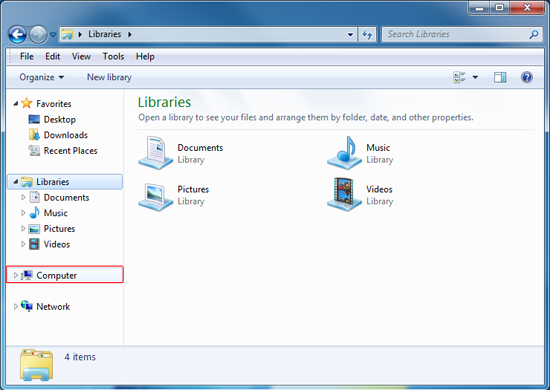Select Pictures in the sidebar tree

(59, 229)
